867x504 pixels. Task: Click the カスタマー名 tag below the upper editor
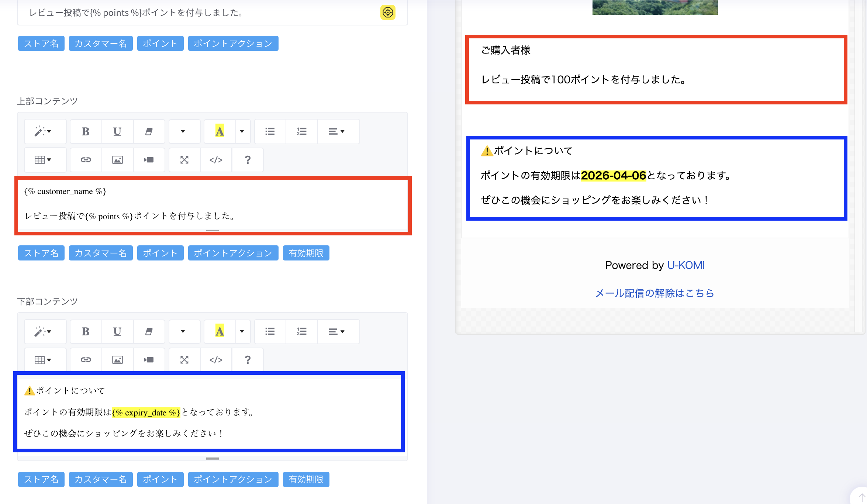click(101, 253)
